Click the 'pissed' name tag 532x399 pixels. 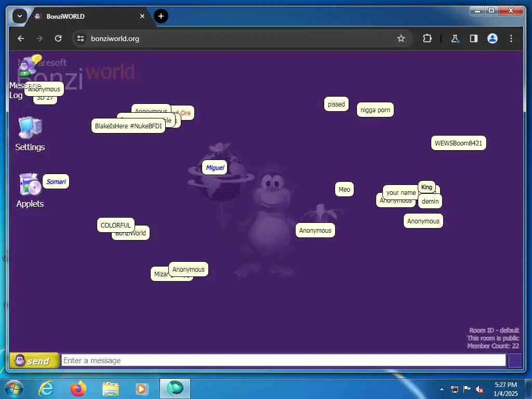[336, 104]
